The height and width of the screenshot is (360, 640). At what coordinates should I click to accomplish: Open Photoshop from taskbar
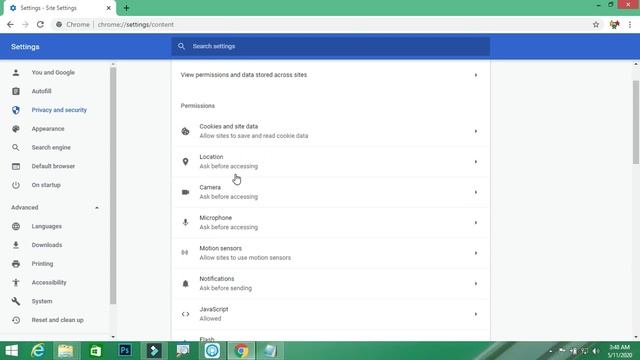(125, 351)
